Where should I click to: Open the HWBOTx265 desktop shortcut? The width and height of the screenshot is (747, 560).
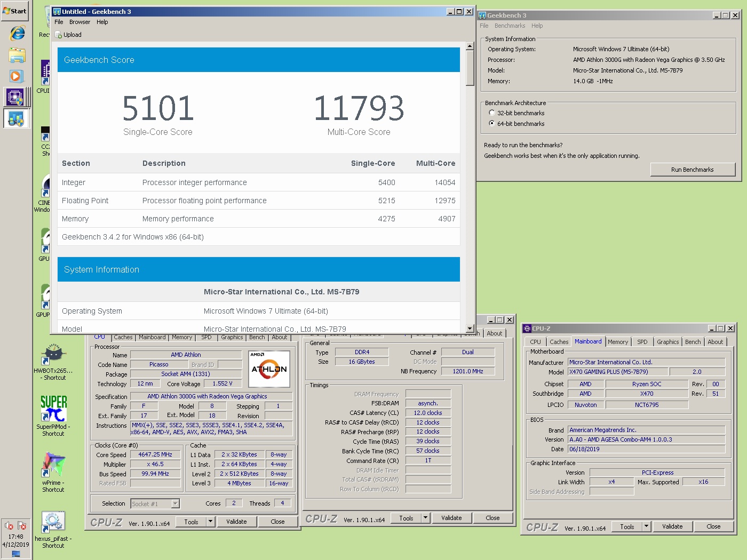[x=53, y=363]
